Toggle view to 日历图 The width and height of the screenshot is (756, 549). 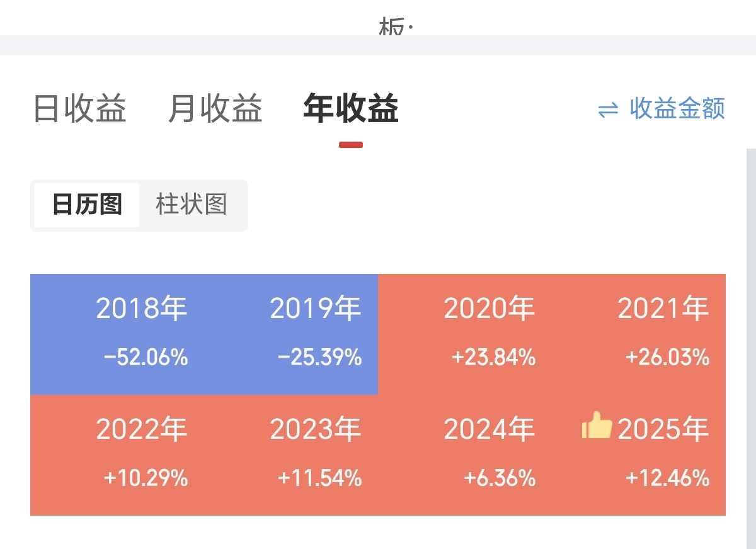click(x=87, y=205)
